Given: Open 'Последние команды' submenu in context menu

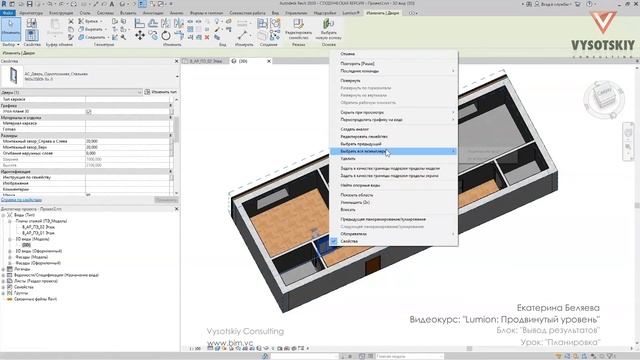Looking at the screenshot, I should pos(393,71).
